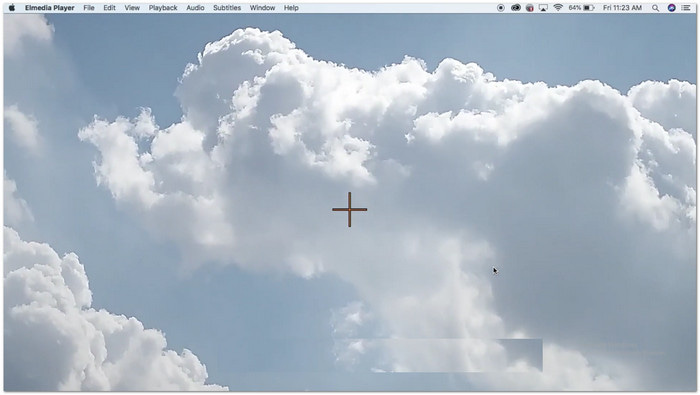Click the screen recording indicator icon
This screenshot has width=700, height=395.
click(501, 8)
